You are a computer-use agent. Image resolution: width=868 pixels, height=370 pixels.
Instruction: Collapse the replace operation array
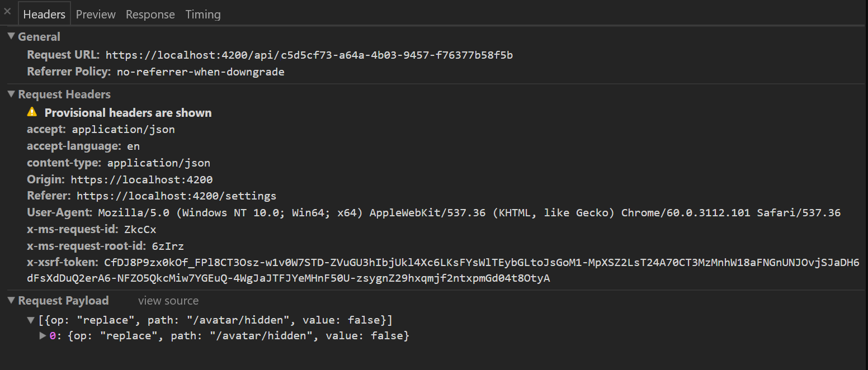coord(31,320)
